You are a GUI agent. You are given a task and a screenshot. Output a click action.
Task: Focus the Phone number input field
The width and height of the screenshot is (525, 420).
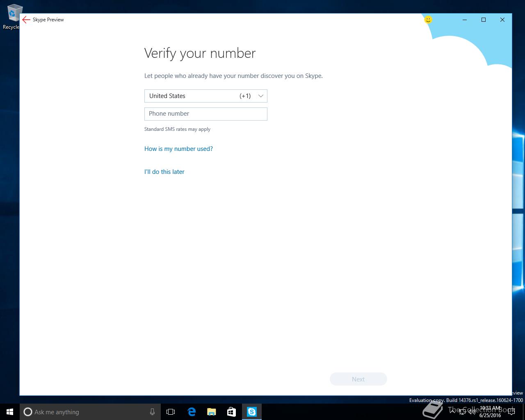[206, 114]
